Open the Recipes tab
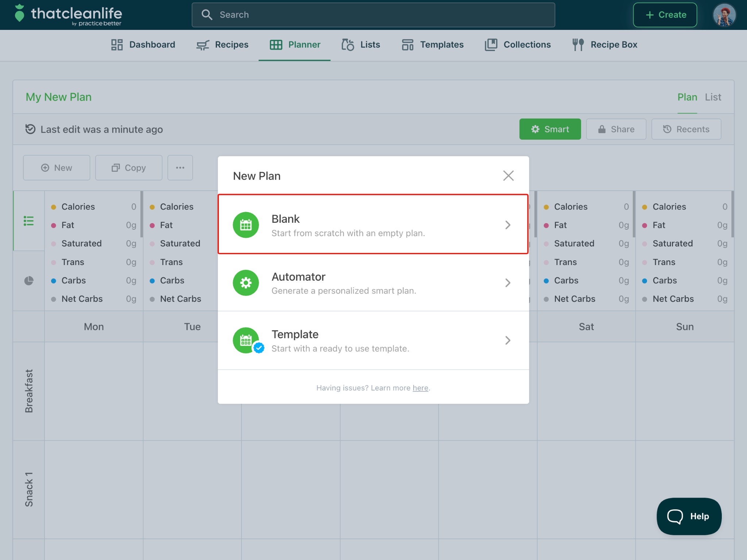This screenshot has height=560, width=747. click(x=222, y=45)
